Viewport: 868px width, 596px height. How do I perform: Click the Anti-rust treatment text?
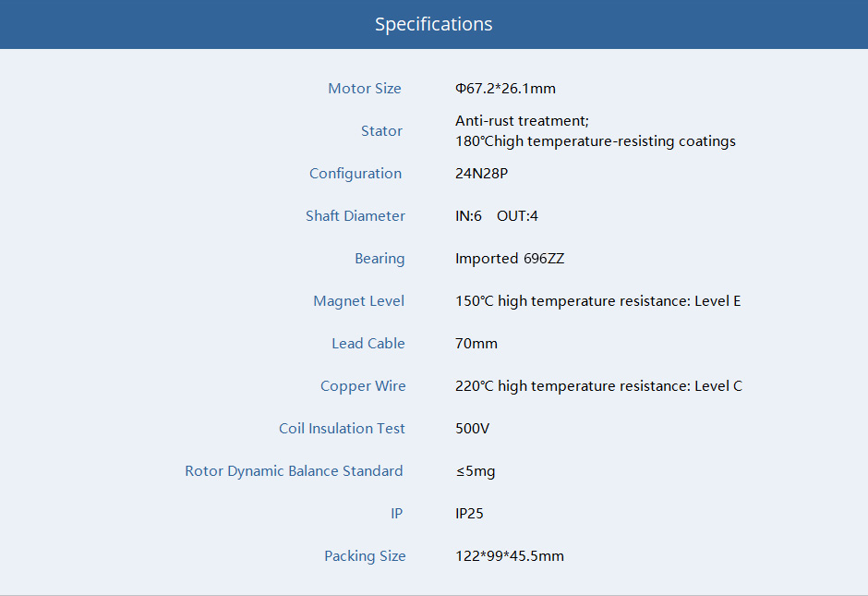(x=522, y=121)
